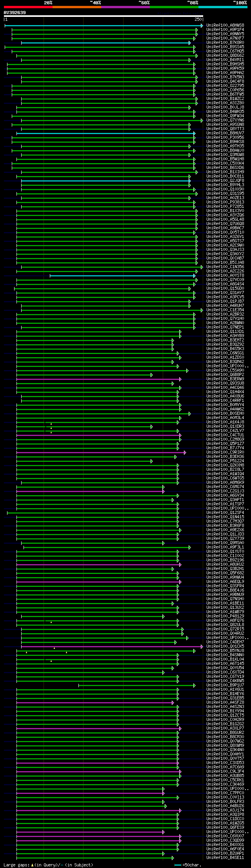
Task: Select the UniRef100_C5SA90 label
Action: pos(225,370)
